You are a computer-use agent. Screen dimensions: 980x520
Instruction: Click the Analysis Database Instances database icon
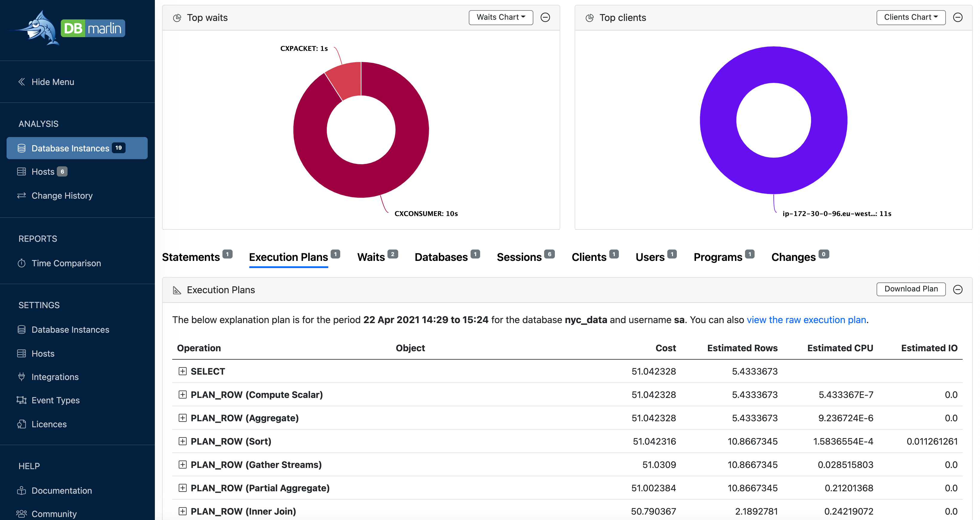(22, 148)
